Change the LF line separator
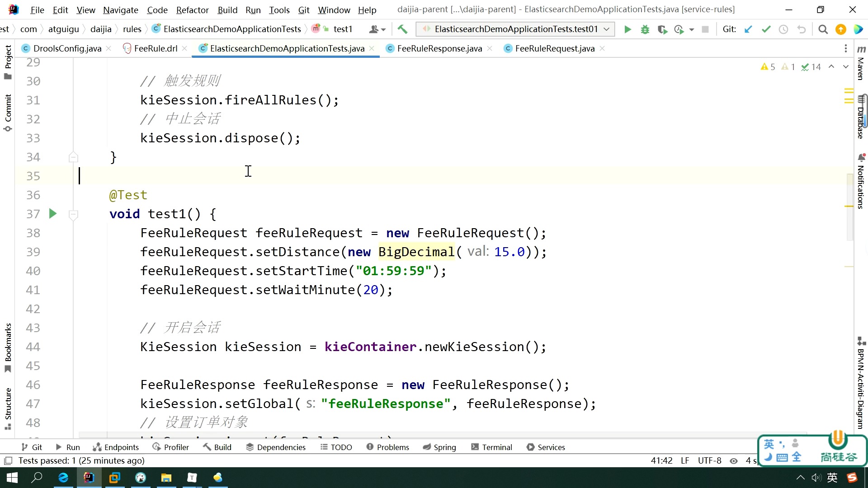 pyautogui.click(x=685, y=461)
